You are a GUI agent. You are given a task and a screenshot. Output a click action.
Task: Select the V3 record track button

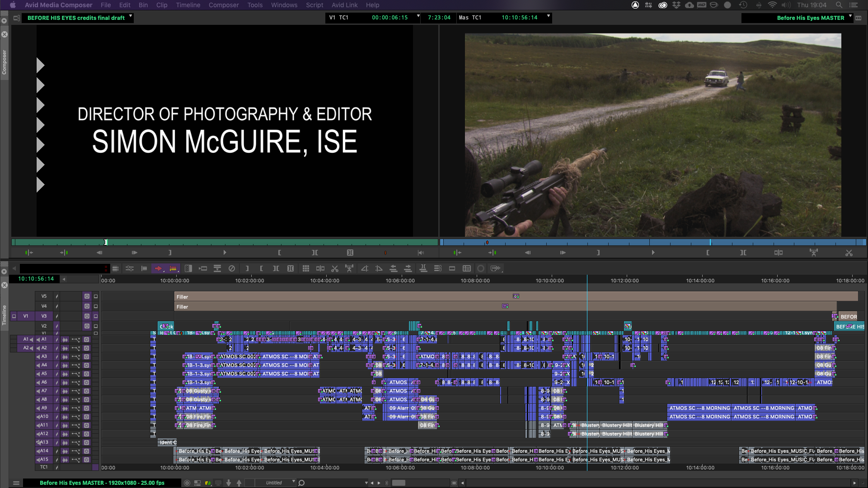point(44,316)
